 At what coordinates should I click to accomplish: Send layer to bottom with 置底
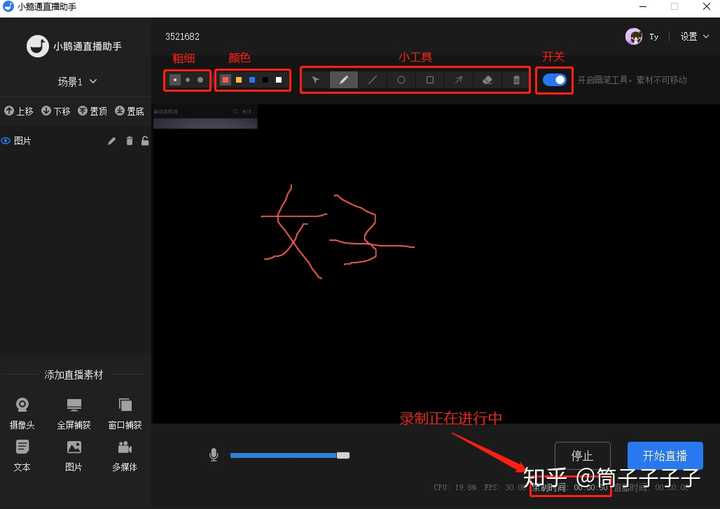click(129, 111)
